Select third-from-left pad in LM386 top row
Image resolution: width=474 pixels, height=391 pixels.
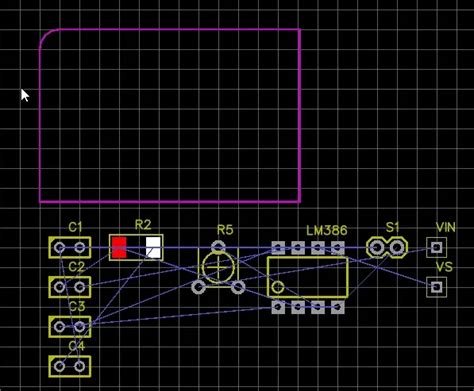click(x=318, y=248)
